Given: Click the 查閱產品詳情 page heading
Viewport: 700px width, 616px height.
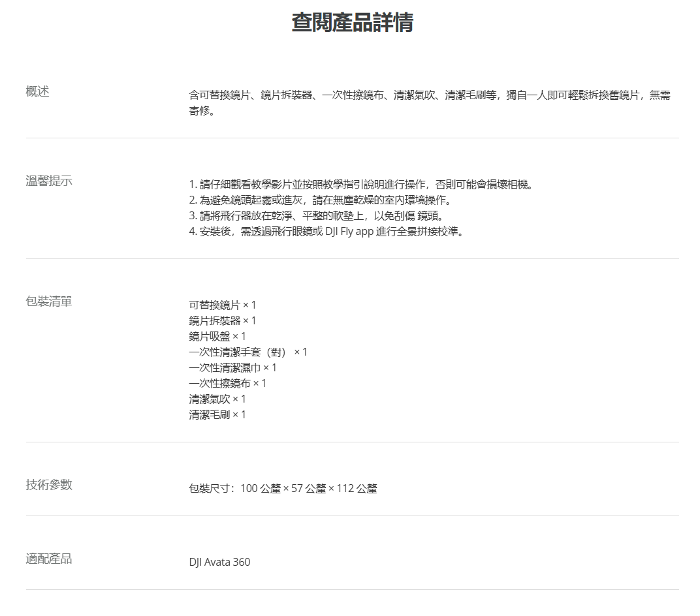Looking at the screenshot, I should pyautogui.click(x=352, y=22).
